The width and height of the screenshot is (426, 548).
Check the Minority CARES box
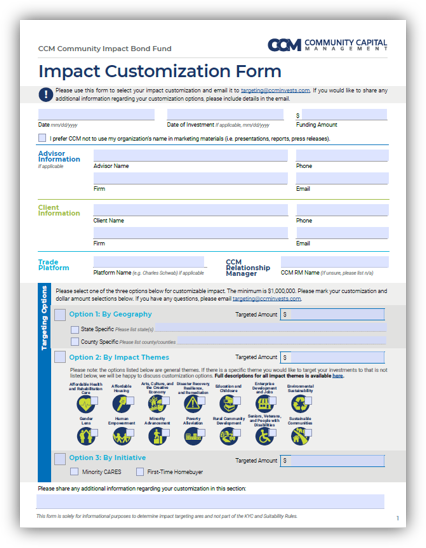74,472
